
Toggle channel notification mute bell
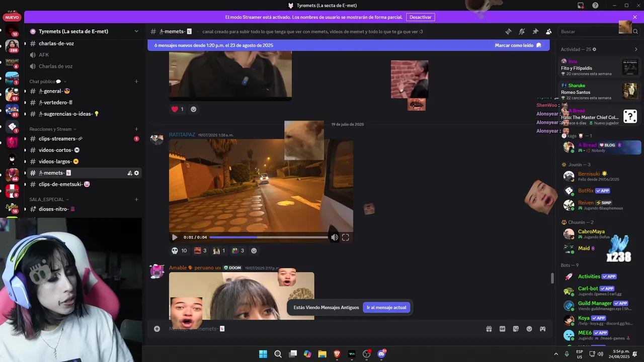pos(522,31)
